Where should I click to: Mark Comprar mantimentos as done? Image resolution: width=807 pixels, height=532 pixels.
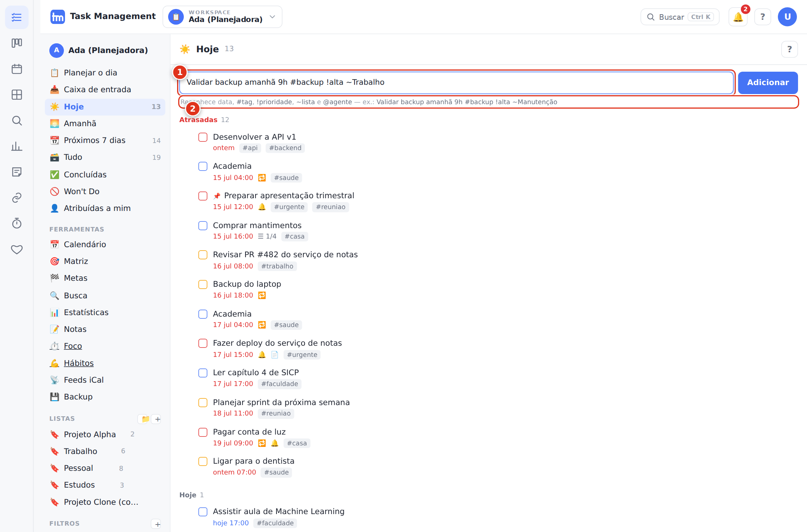(203, 225)
